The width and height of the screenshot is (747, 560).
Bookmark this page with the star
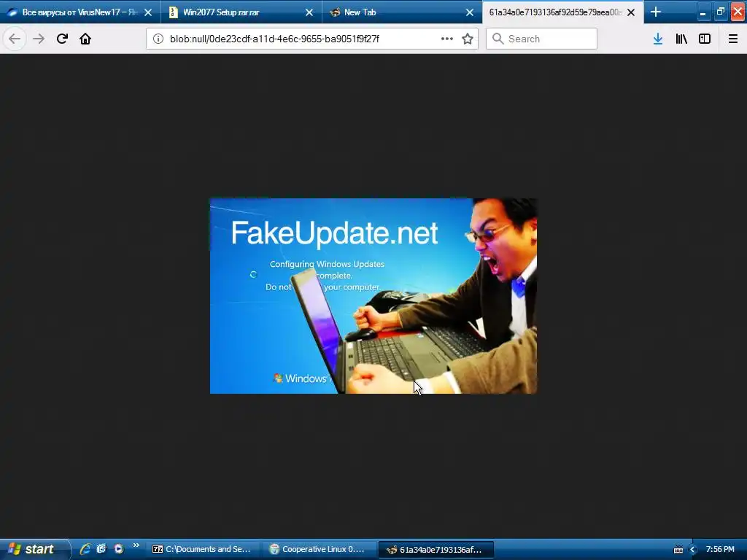point(468,39)
